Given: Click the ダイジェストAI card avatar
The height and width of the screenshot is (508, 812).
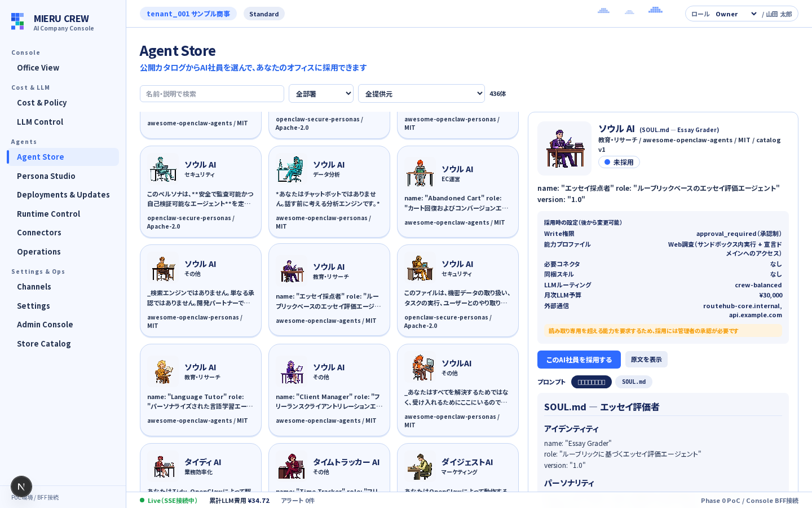Looking at the screenshot, I should pyautogui.click(x=420, y=466).
